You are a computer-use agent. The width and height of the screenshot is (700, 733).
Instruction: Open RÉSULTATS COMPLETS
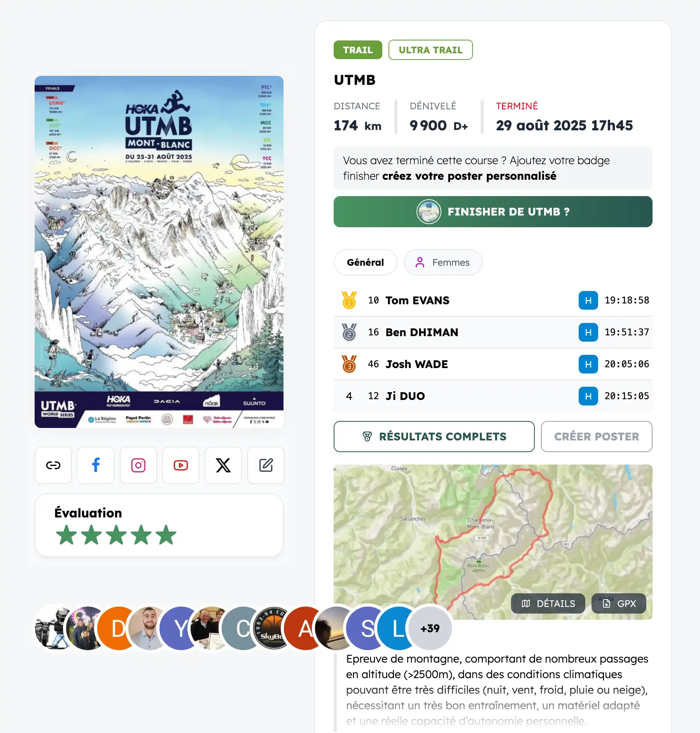(434, 437)
